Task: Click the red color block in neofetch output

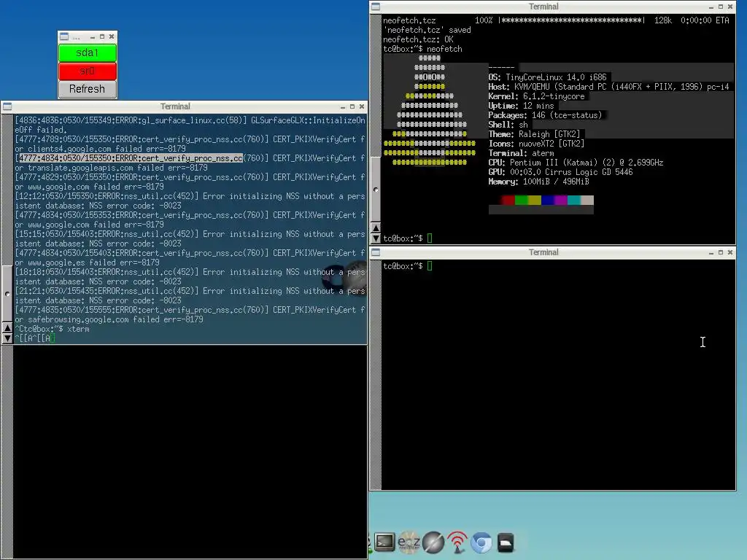Action: pos(508,200)
